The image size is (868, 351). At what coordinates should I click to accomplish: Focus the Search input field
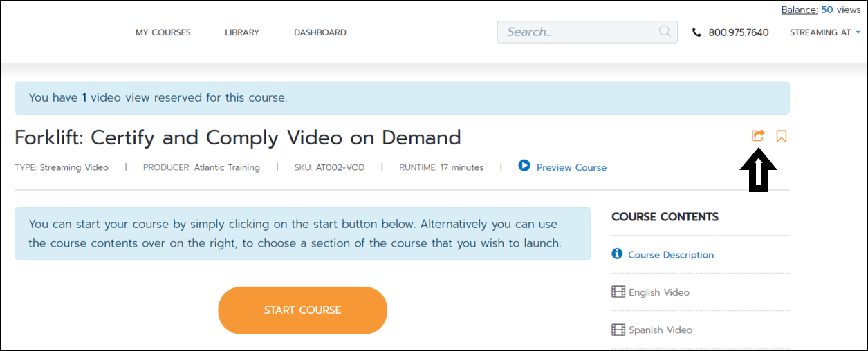tap(587, 32)
